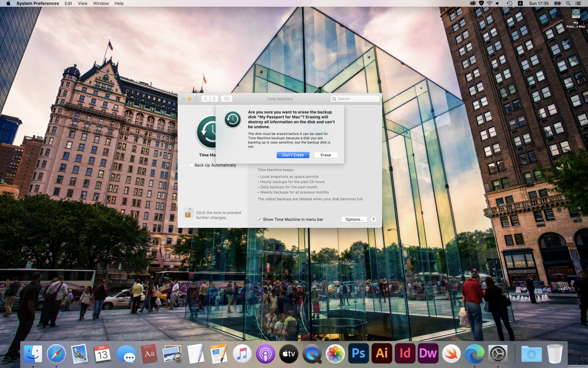Open Apple TV from the Dock
This screenshot has height=368, width=588.
pyautogui.click(x=289, y=354)
